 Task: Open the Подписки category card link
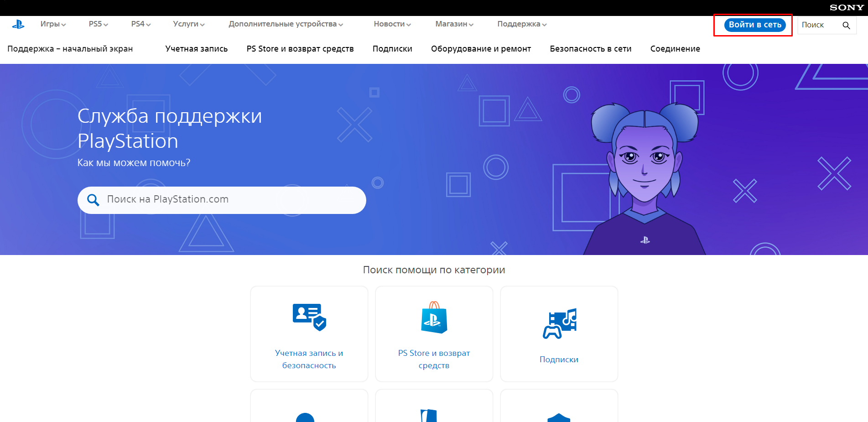[559, 359]
